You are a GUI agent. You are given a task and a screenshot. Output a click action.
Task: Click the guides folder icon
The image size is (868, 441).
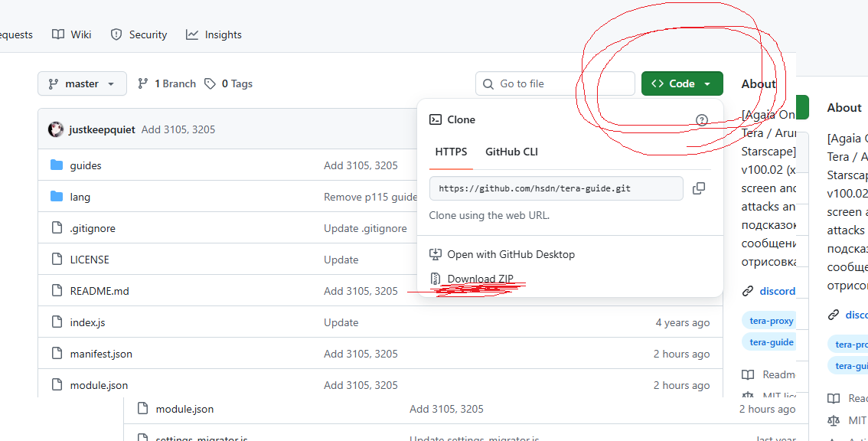tap(56, 165)
